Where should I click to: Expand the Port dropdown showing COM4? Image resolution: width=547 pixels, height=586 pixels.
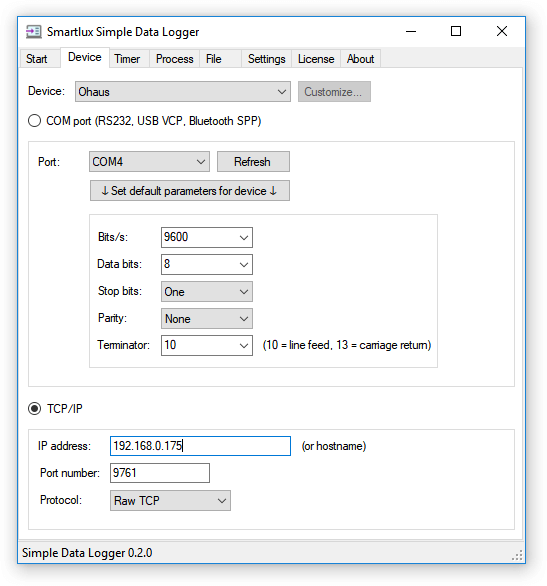149,161
